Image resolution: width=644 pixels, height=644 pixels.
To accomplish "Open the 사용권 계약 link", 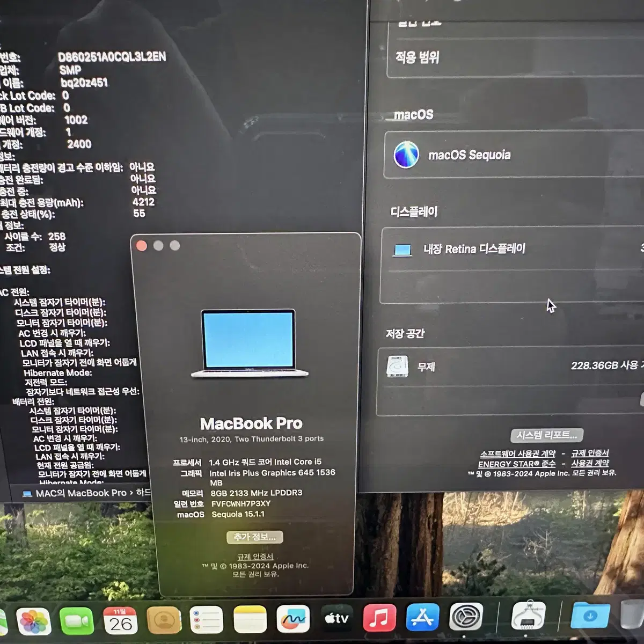I will click(590, 463).
